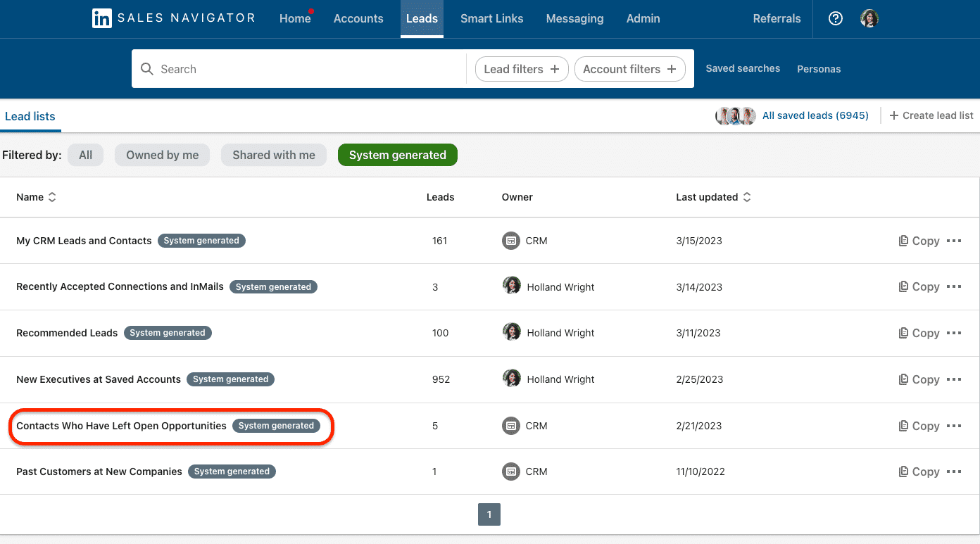
Task: Open New Executives at Saved Accounts list
Action: point(99,379)
